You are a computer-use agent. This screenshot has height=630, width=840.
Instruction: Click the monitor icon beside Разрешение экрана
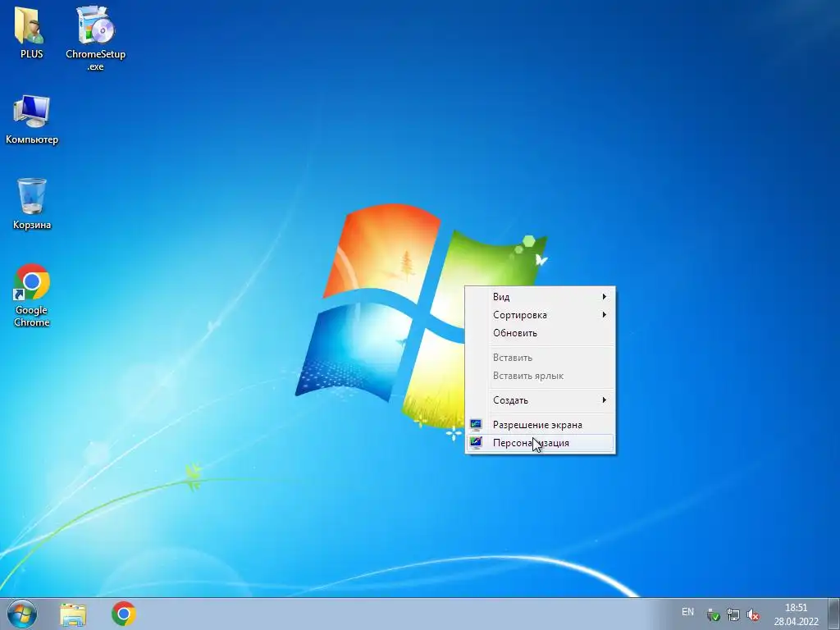[476, 425]
